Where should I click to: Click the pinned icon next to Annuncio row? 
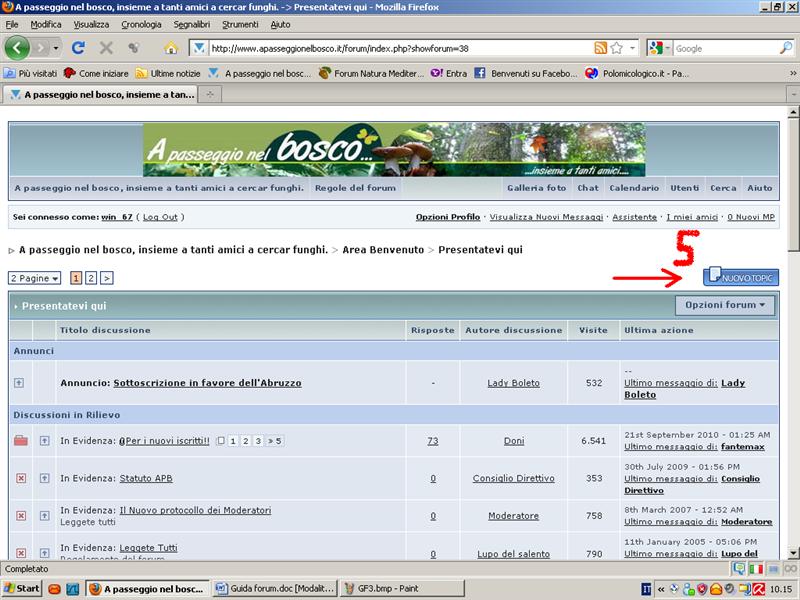19,383
